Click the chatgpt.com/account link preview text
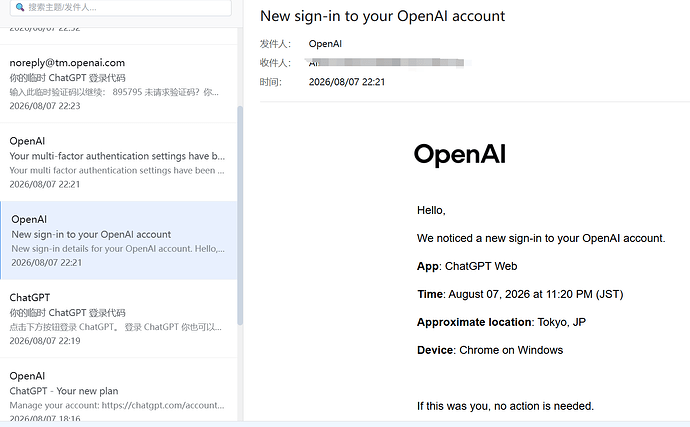The image size is (690, 427). (163, 405)
